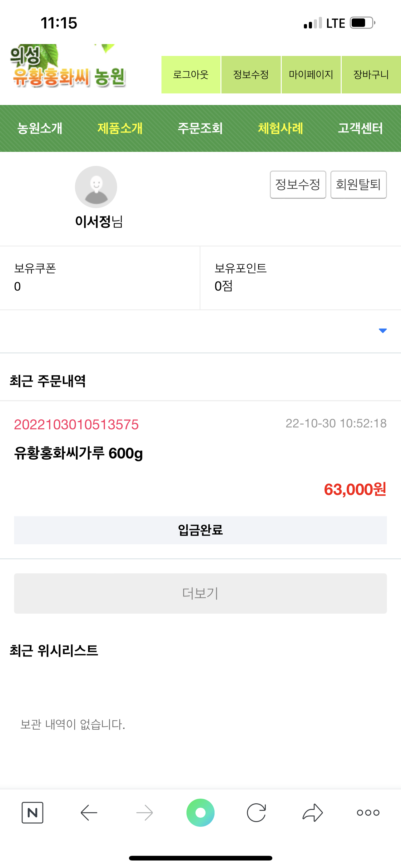Screen dimensions: 401x868
Task: Click the 의성 유황홍화씨 농원 logo
Action: click(68, 66)
